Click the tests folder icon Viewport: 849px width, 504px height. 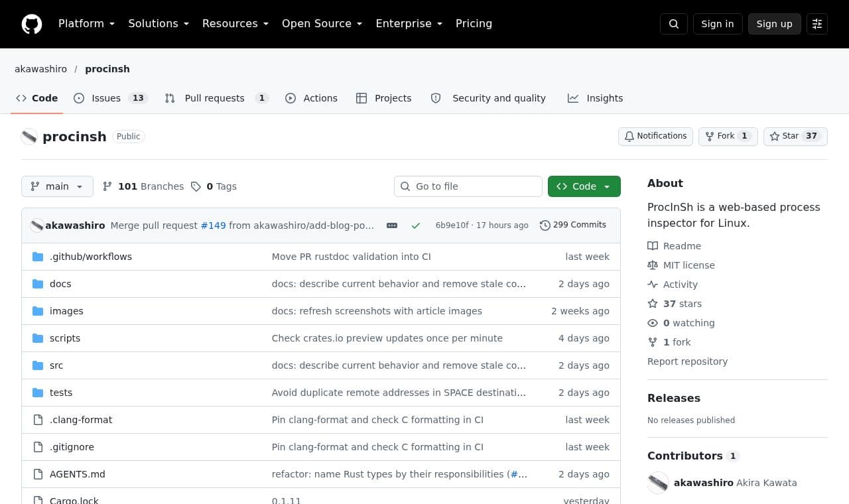pos(38,393)
